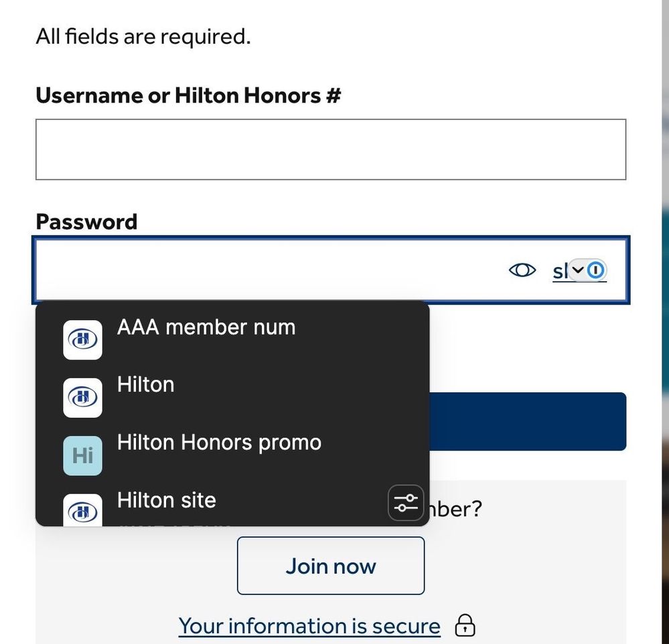The height and width of the screenshot is (644, 669).
Task: Open the Your information is secure link
Action: (309, 626)
